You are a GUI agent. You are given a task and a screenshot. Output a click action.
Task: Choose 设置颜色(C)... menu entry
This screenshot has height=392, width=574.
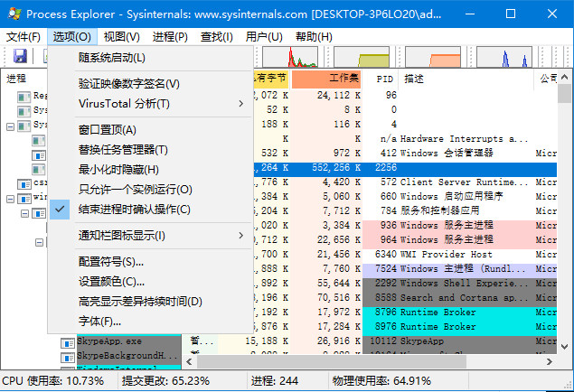[150, 282]
